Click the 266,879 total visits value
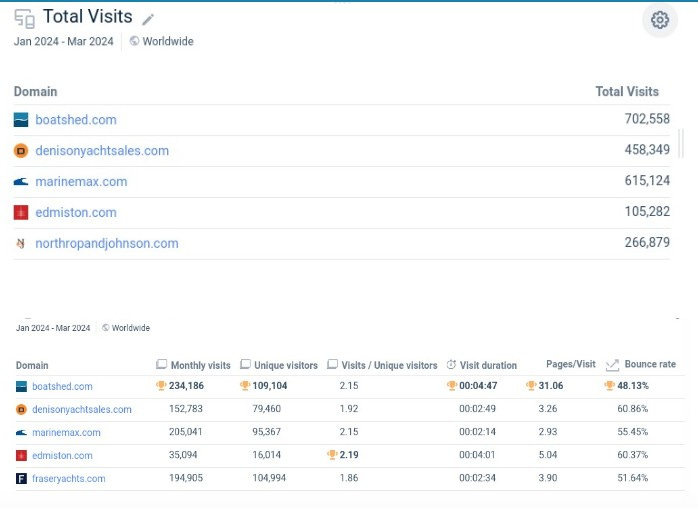 [647, 242]
